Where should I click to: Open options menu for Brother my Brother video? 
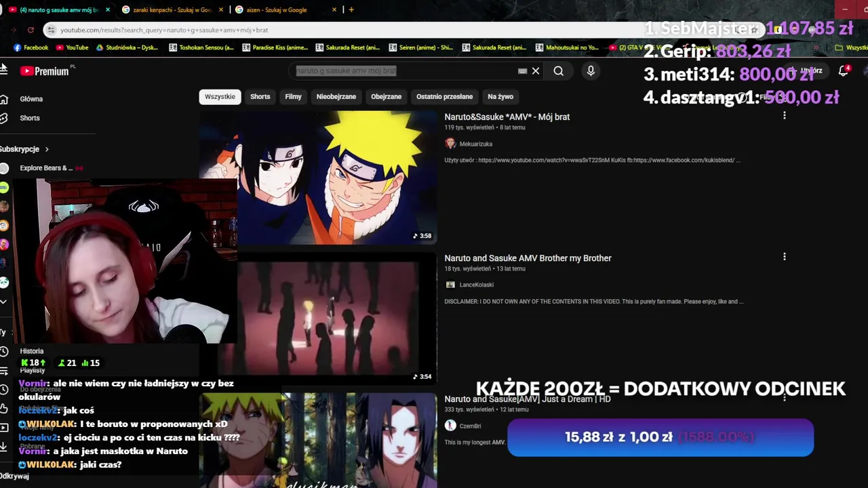point(785,257)
